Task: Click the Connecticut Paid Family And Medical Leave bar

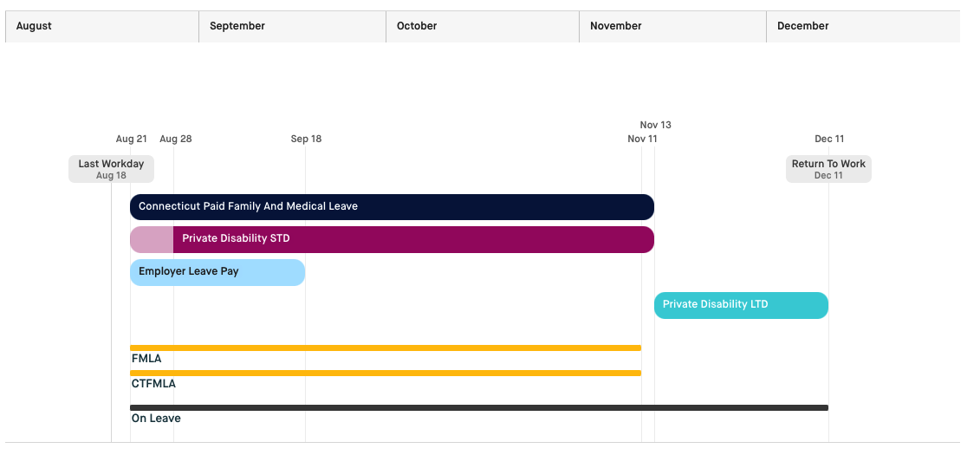Action: [x=392, y=207]
